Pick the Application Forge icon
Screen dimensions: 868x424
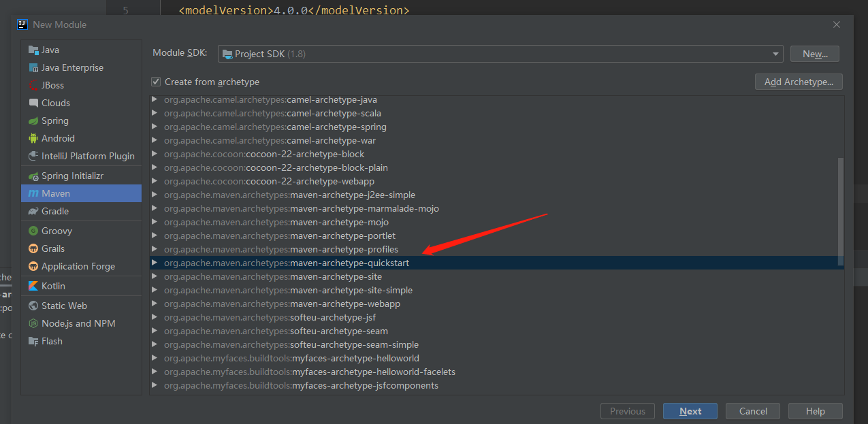coord(33,266)
